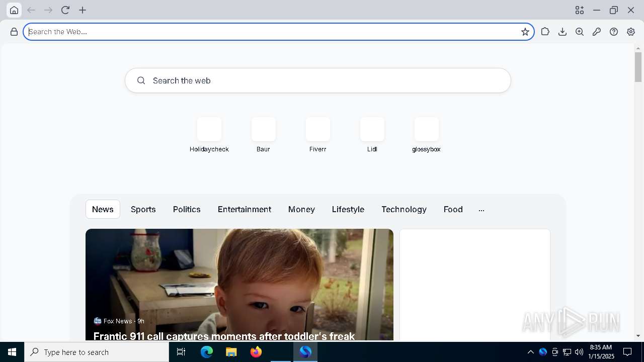Reload the current page
Viewport: 644px width, 362px height.
coord(65,10)
